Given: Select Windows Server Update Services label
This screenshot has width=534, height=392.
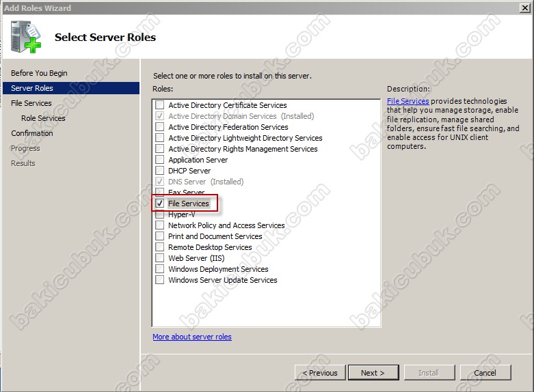Looking at the screenshot, I should pyautogui.click(x=223, y=280).
